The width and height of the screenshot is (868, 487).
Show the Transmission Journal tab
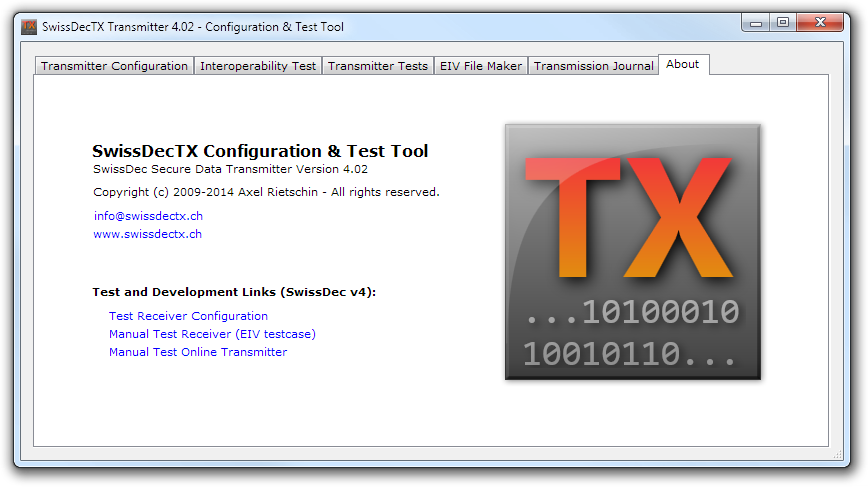pos(593,66)
